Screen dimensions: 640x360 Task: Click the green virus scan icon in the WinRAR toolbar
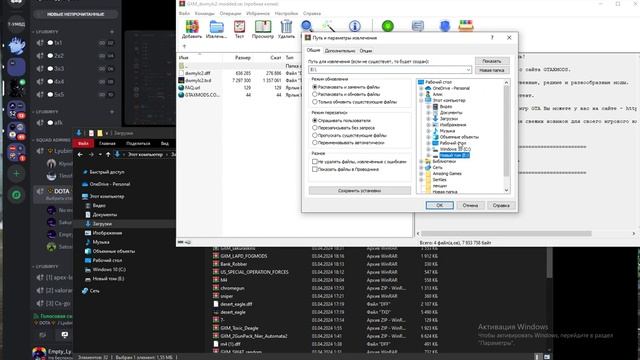[388, 26]
